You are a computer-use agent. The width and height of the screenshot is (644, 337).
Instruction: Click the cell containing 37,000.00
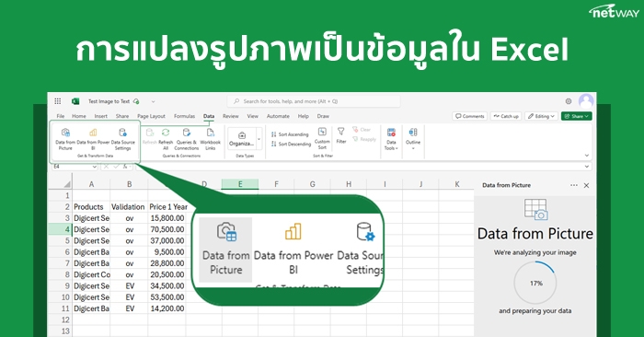coord(167,240)
